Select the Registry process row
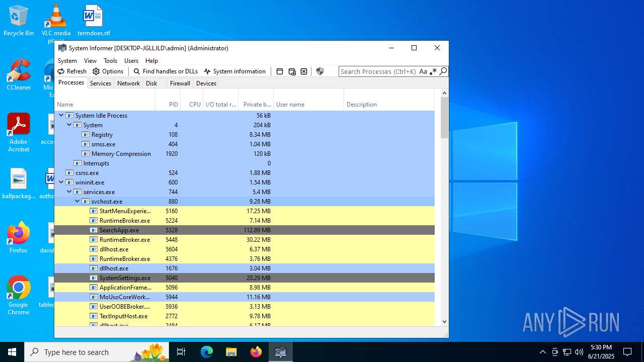This screenshot has width=644, height=362. click(x=245, y=134)
